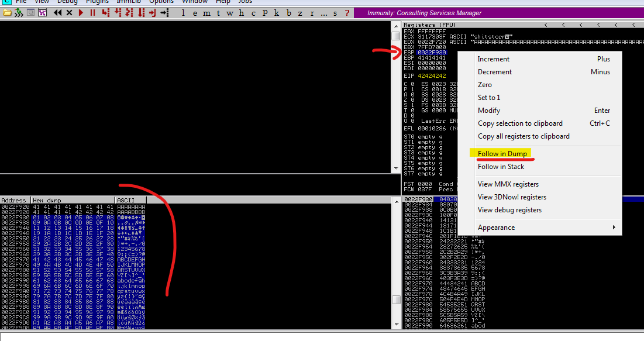The width and height of the screenshot is (644, 341).
Task: Show patches with the 'P' icon
Action: [265, 13]
